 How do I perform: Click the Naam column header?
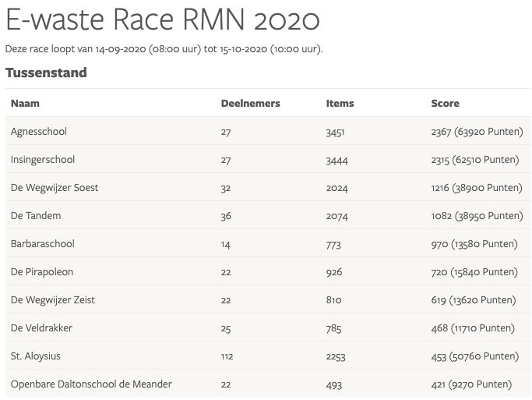(x=25, y=103)
